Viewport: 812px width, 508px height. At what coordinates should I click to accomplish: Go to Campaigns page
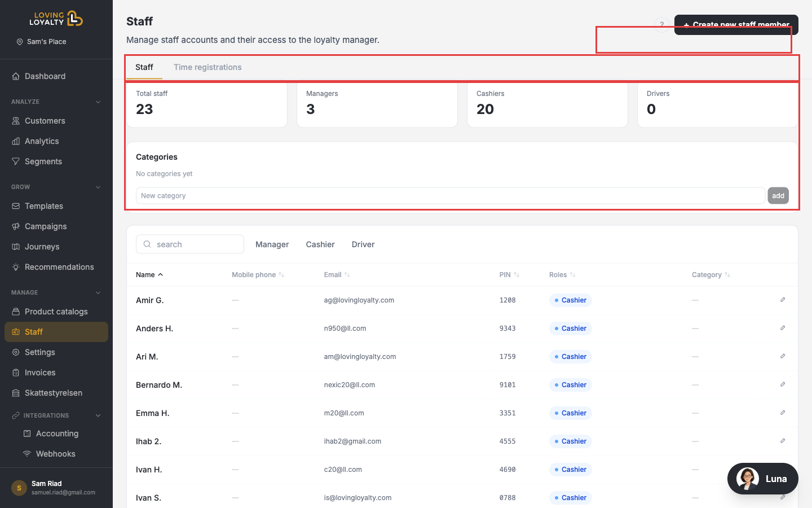pyautogui.click(x=56, y=226)
